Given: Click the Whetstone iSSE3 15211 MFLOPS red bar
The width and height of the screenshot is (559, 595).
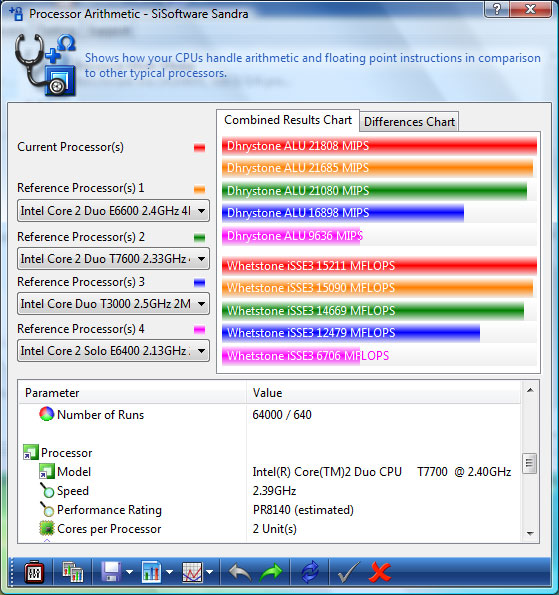Looking at the screenshot, I should [379, 266].
